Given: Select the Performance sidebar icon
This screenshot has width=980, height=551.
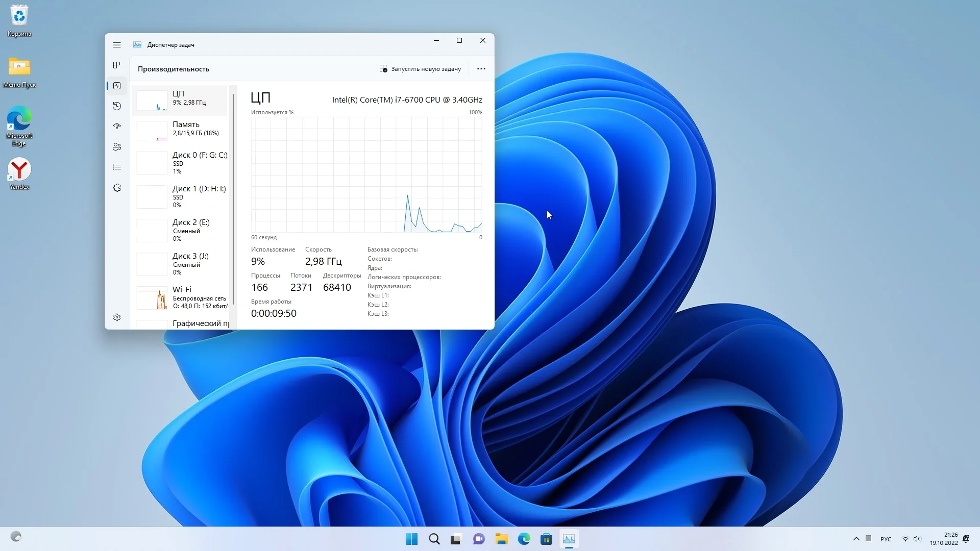Looking at the screenshot, I should coord(117,86).
